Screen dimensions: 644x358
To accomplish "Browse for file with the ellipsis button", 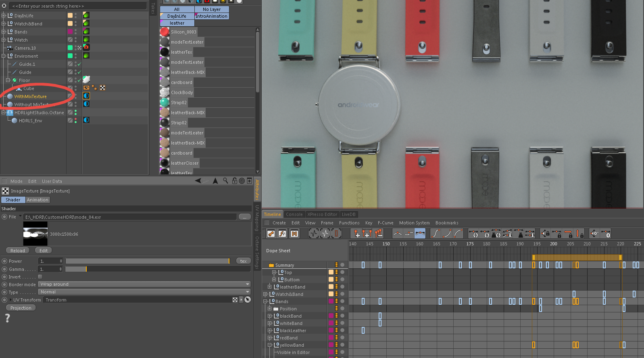I will 245,217.
